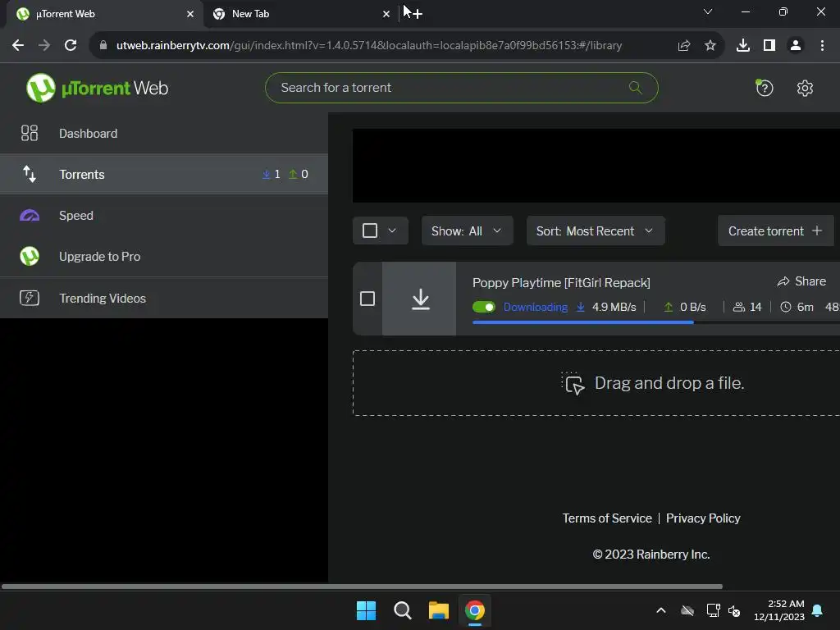Open the notification bell in taskbar
840x630 pixels.
tap(818, 610)
